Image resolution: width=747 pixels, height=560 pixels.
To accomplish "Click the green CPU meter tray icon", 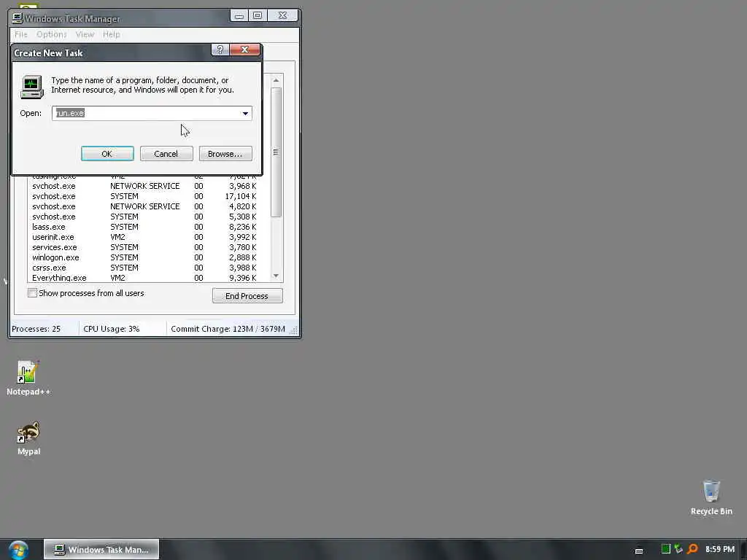I will (x=665, y=549).
